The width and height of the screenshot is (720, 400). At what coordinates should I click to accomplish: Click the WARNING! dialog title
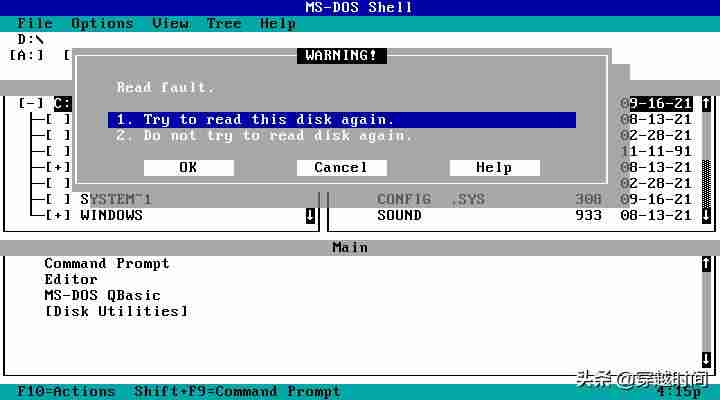point(342,56)
